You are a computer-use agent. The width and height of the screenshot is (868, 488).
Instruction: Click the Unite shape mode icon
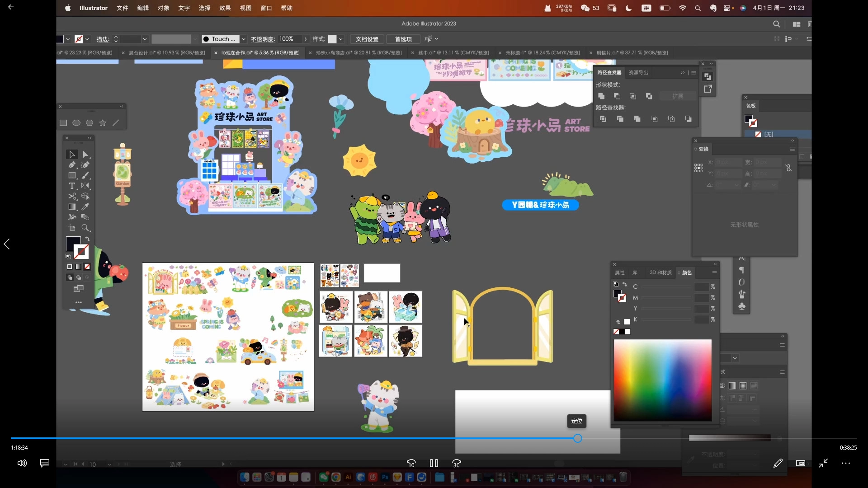coord(601,96)
